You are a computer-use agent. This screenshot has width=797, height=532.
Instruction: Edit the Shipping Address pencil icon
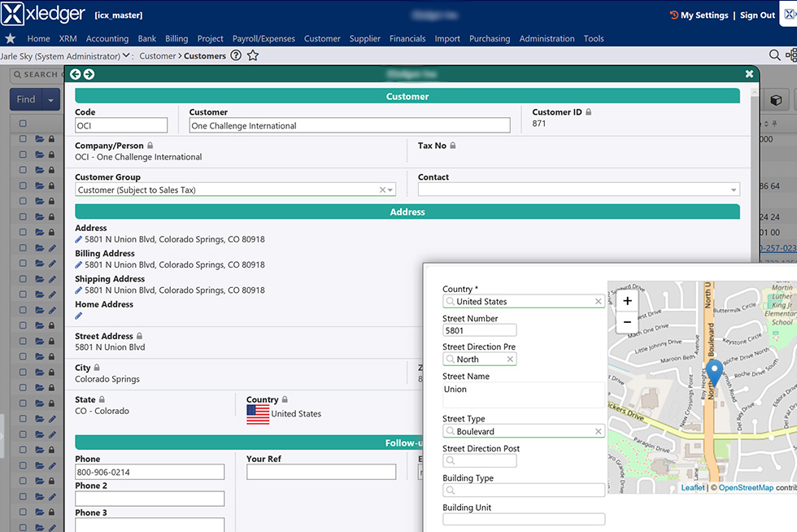point(79,290)
